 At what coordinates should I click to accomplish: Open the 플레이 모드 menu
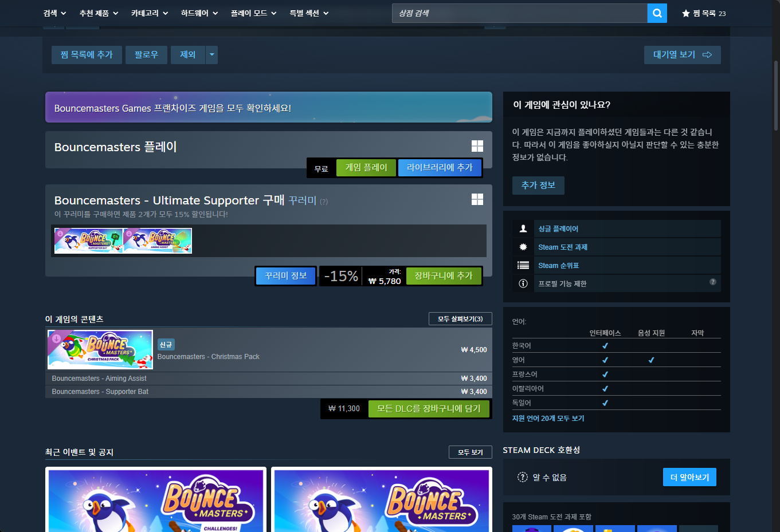[x=254, y=13]
